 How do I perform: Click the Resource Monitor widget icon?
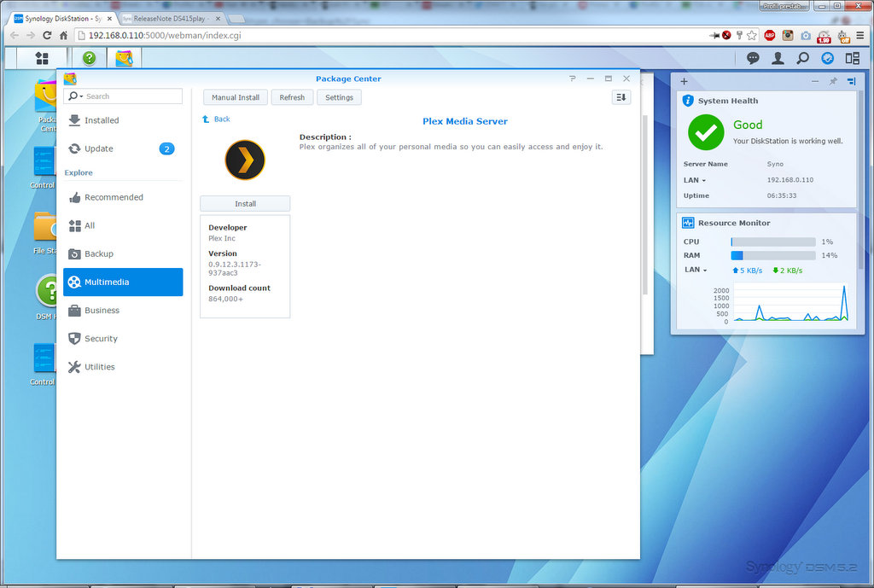point(688,223)
